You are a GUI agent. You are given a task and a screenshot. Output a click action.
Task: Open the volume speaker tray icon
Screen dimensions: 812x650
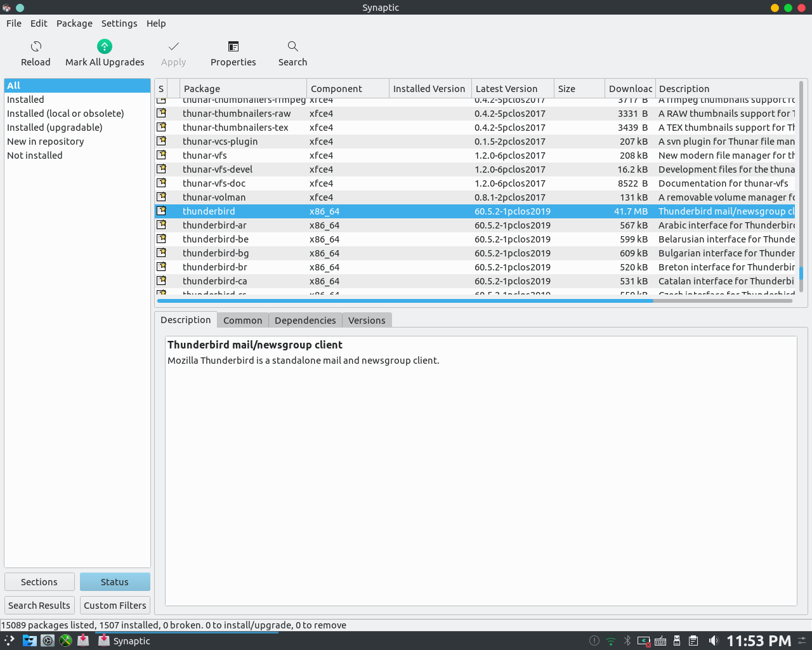coord(713,641)
